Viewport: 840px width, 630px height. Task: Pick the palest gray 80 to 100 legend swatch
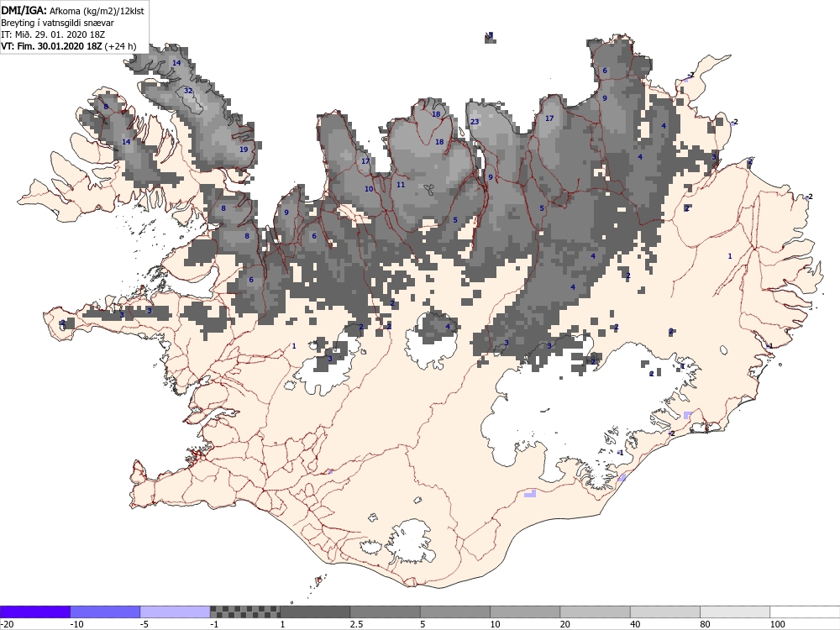pyautogui.click(x=735, y=612)
